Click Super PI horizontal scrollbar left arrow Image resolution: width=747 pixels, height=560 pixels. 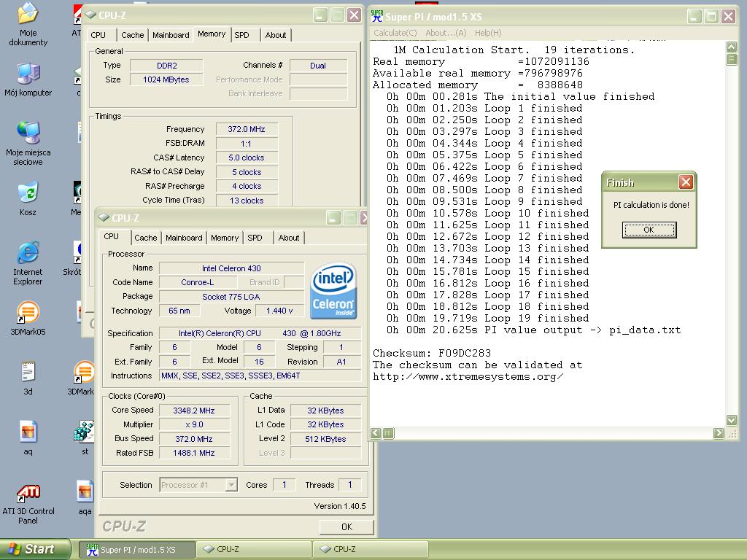(x=376, y=433)
